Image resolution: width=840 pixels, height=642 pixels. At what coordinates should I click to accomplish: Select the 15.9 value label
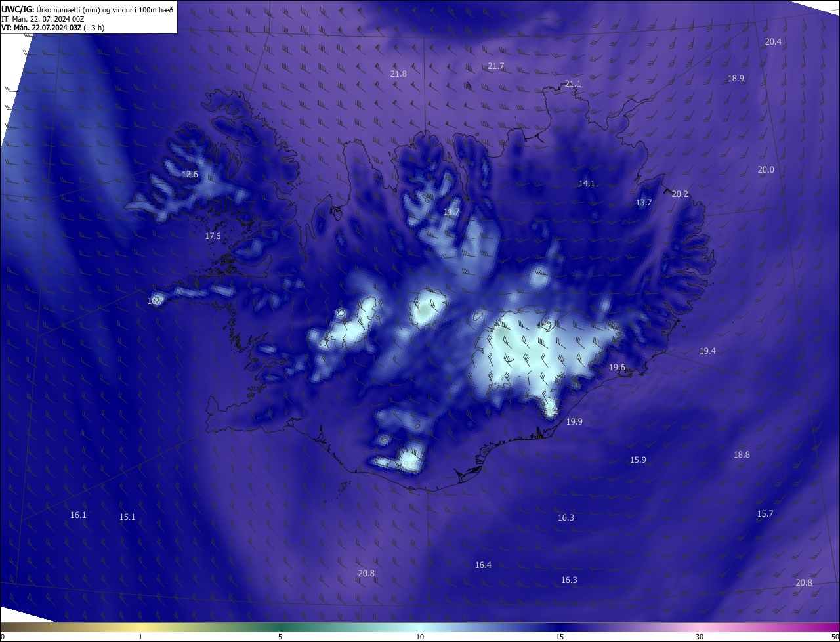638,460
